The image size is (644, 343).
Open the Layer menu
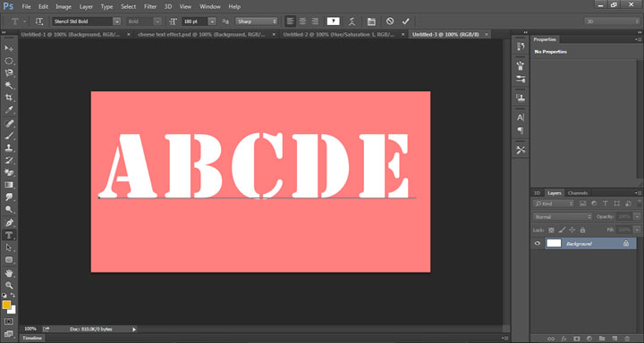(86, 7)
